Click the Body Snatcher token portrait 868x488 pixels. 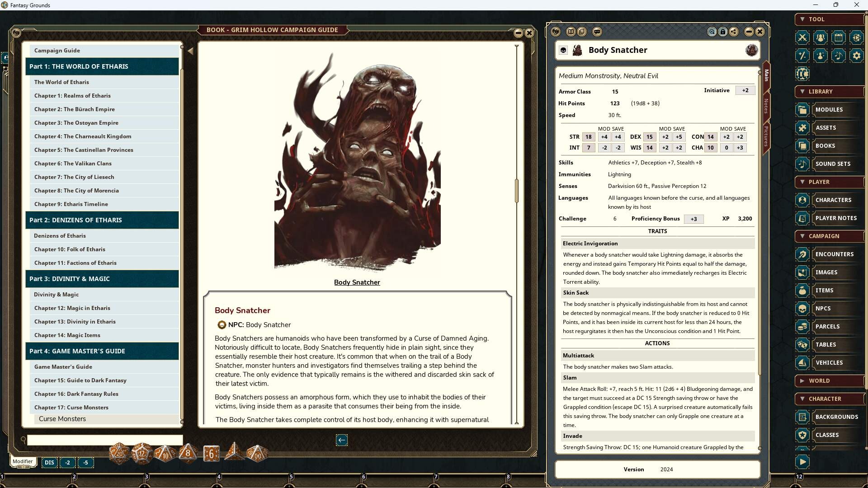pos(751,50)
